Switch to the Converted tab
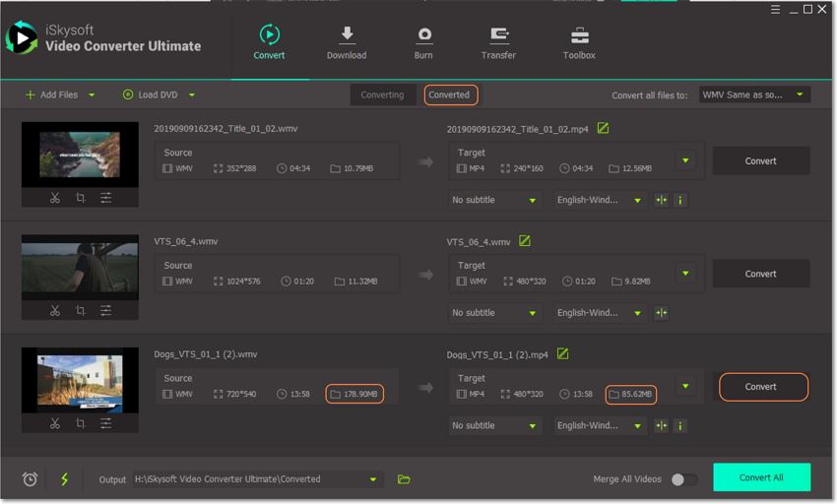Viewport: 837px width, 504px height. click(x=449, y=95)
